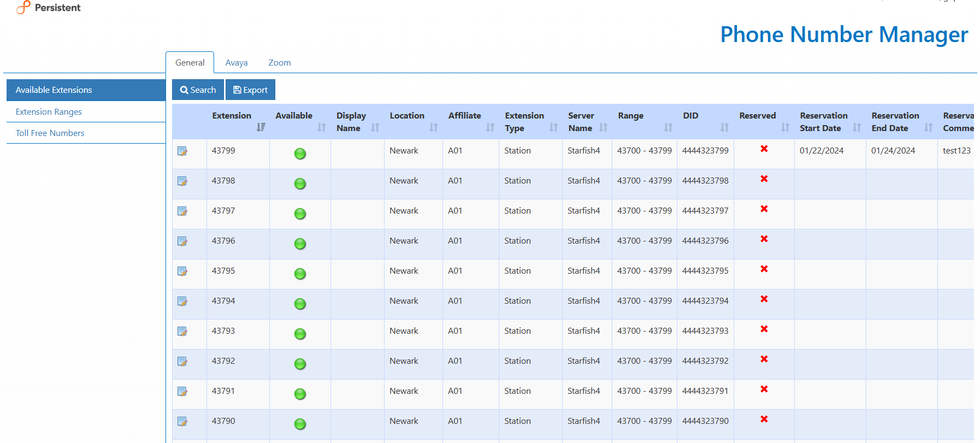Click the green available indicator for 43797
Image resolution: width=980 pixels, height=443 pixels.
tap(300, 214)
